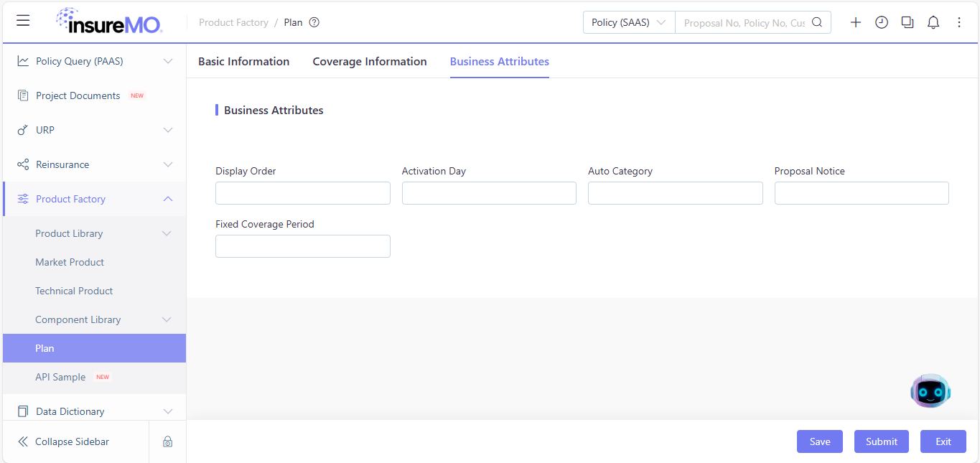Open the history clock icon
Viewport: 980px width, 463px height.
tap(882, 22)
